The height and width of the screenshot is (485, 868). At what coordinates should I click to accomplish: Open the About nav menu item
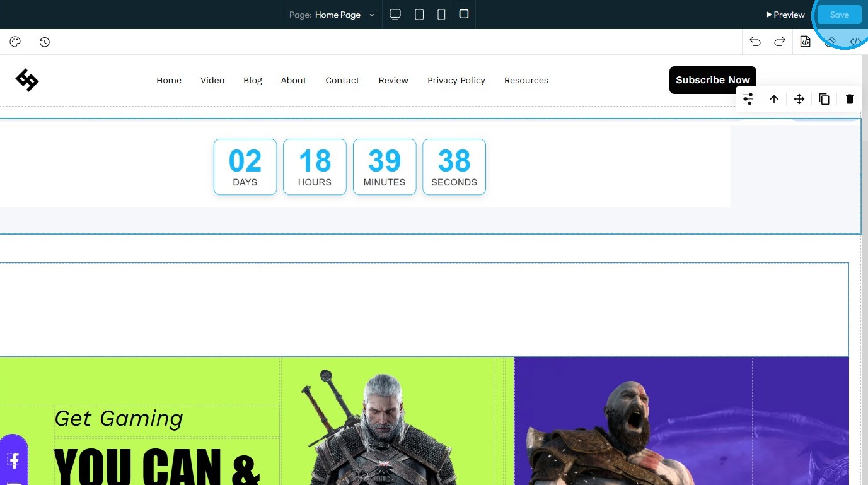coord(294,80)
